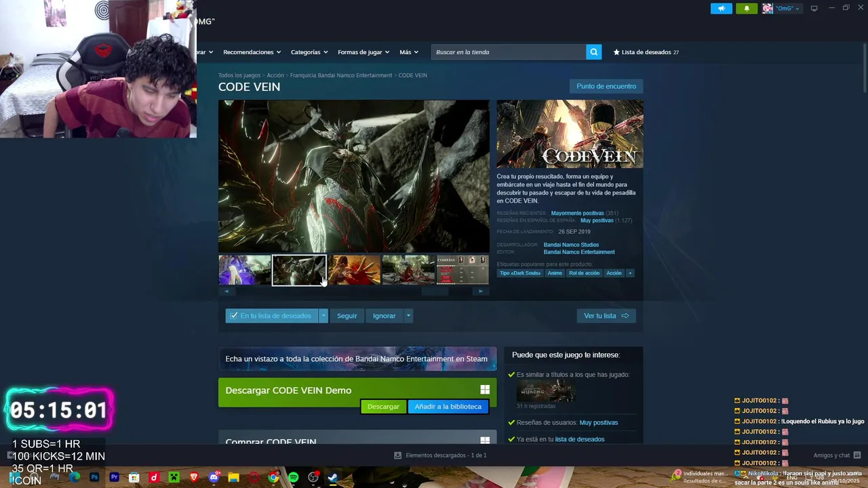The width and height of the screenshot is (868, 488).
Task: Go to Todos los juegos breadcrumb
Action: tap(239, 75)
